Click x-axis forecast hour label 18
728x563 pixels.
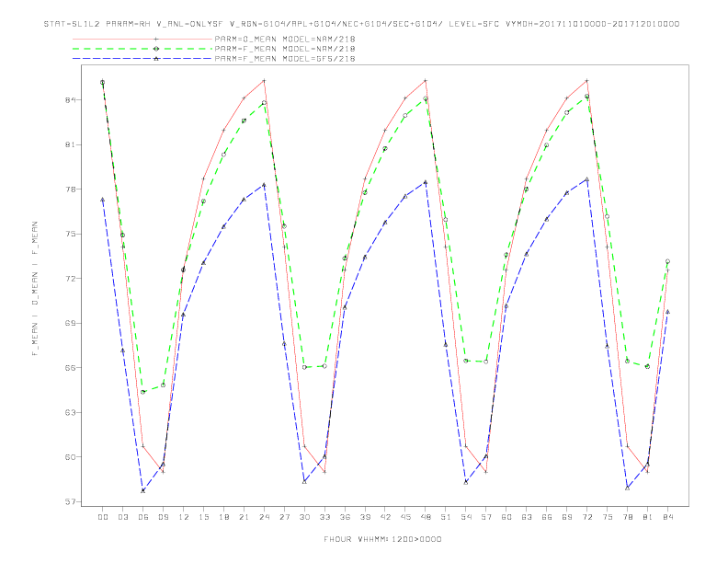[223, 517]
